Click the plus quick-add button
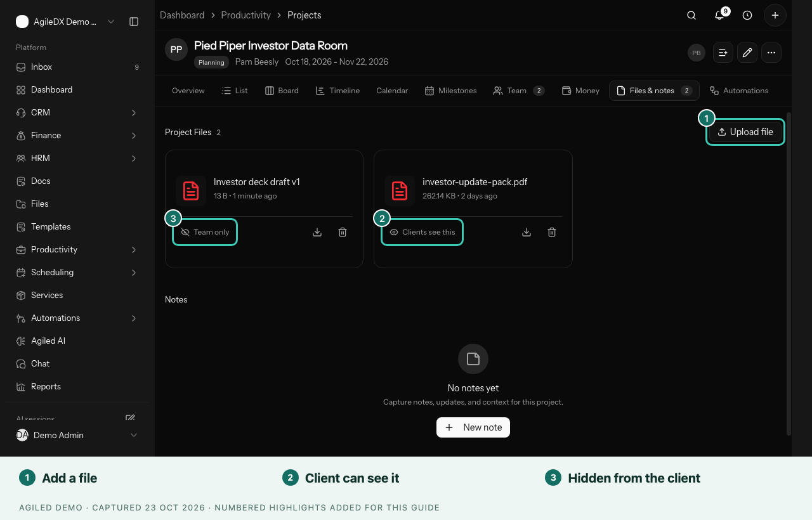 coord(775,15)
